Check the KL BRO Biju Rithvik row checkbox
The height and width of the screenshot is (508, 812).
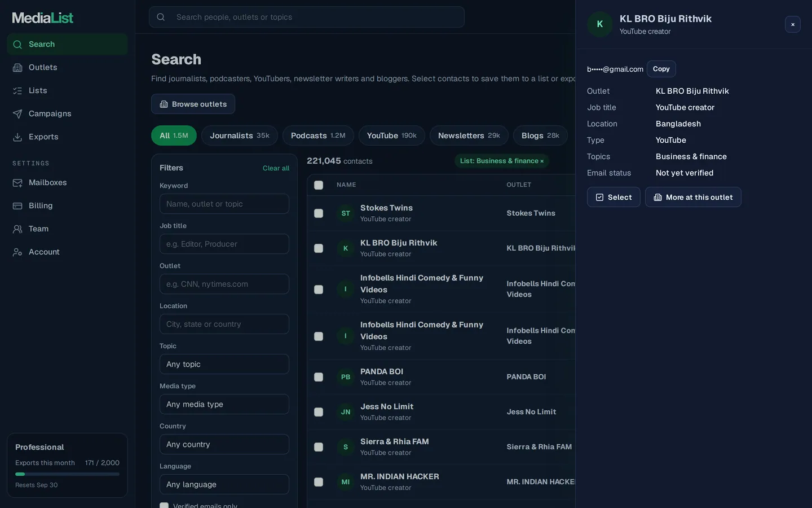point(319,248)
